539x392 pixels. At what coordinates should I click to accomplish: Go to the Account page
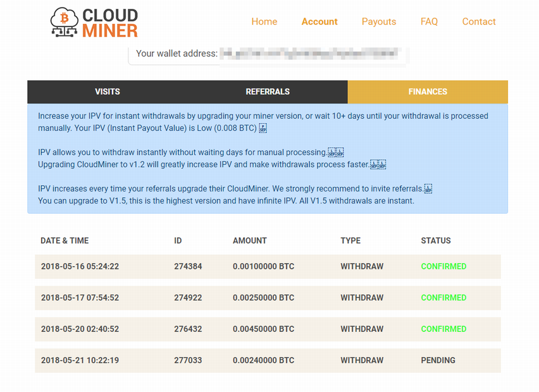point(319,21)
